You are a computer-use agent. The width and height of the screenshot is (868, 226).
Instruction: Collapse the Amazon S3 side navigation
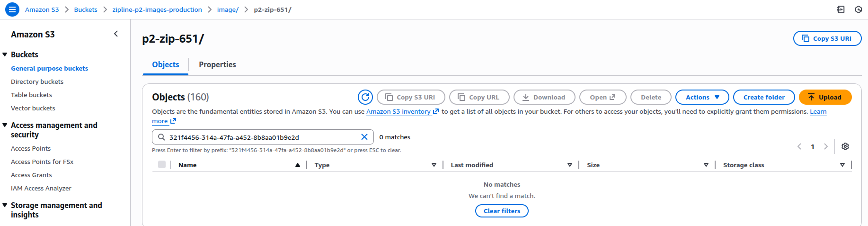pyautogui.click(x=116, y=34)
